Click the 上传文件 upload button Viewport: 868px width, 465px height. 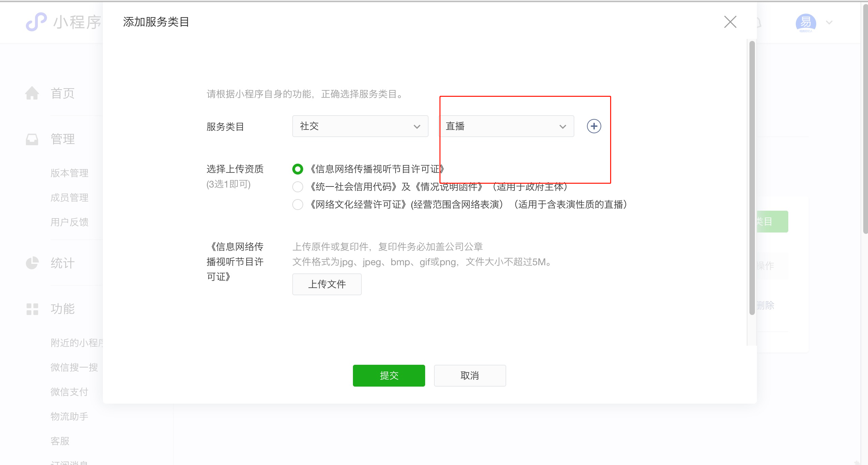327,284
